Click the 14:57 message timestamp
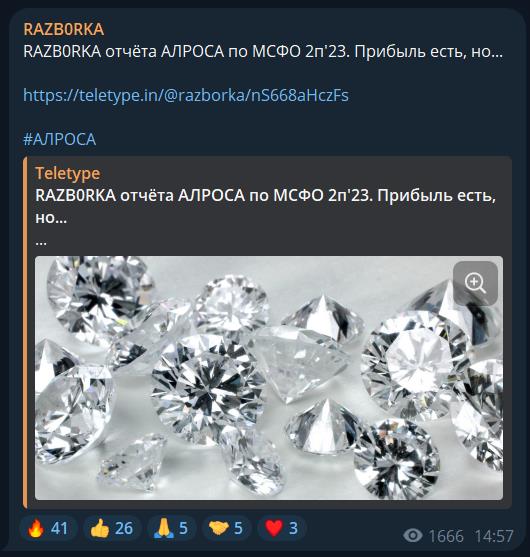The image size is (530, 557). [494, 536]
